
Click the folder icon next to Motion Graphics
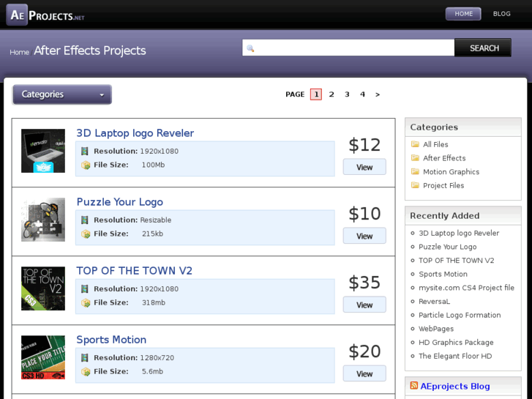coord(415,171)
